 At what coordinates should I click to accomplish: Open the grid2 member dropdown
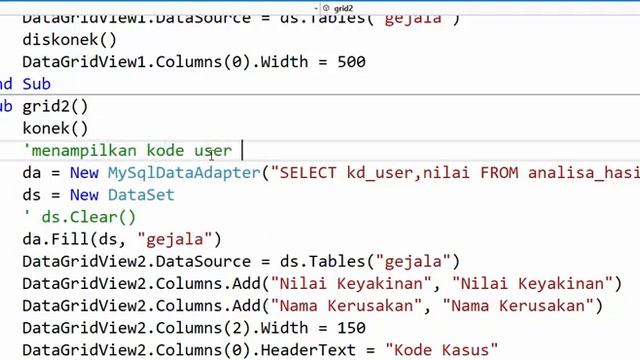(480, 8)
